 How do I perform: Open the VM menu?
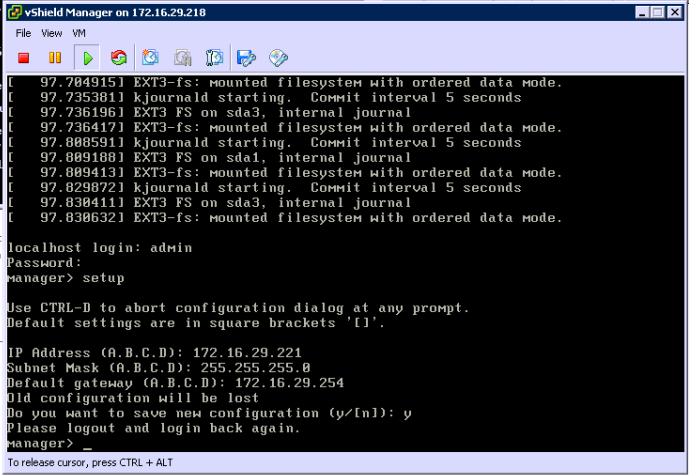click(79, 33)
